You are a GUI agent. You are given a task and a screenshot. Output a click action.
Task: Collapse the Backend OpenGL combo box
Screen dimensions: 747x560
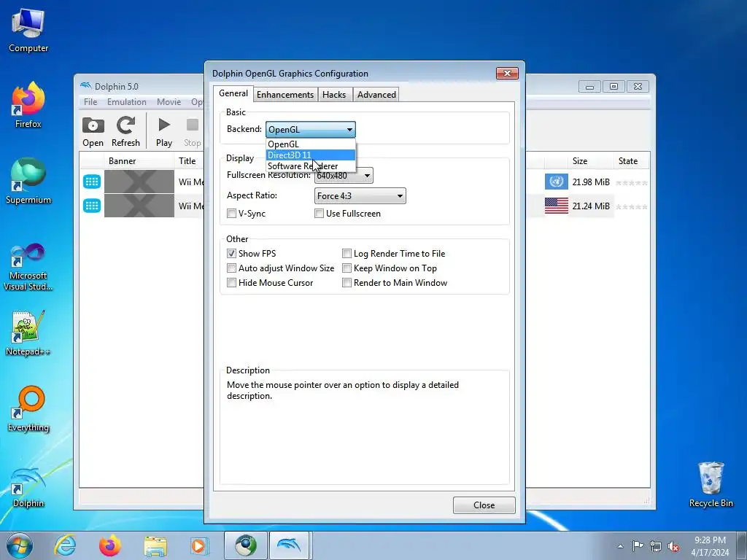pyautogui.click(x=311, y=130)
